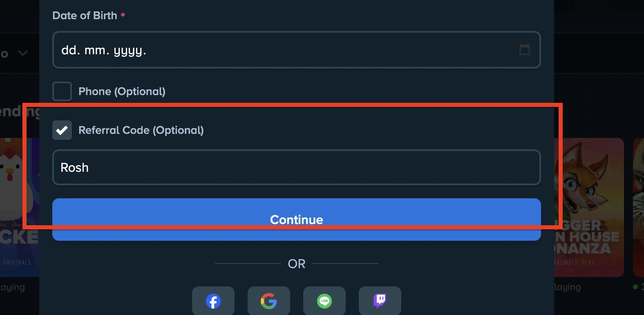Enable the Phone (Optional) checkbox

point(62,91)
